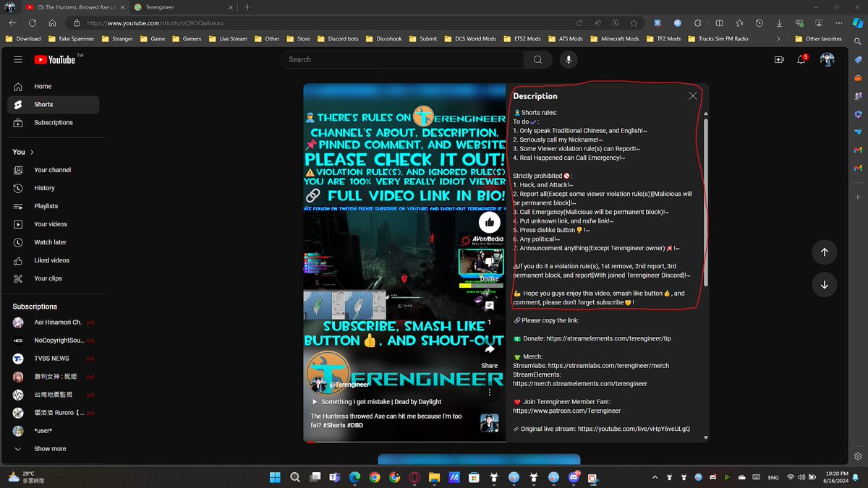Image resolution: width=868 pixels, height=488 pixels.
Task: Open Your videos in the sidebar
Action: (54, 224)
